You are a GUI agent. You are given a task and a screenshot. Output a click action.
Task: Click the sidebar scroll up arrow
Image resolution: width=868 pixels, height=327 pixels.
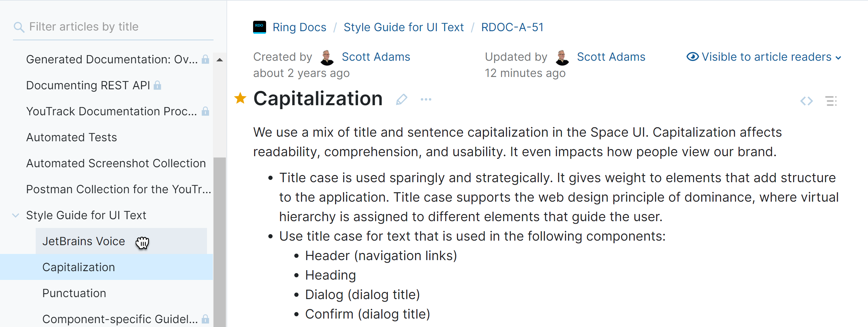pos(220,60)
